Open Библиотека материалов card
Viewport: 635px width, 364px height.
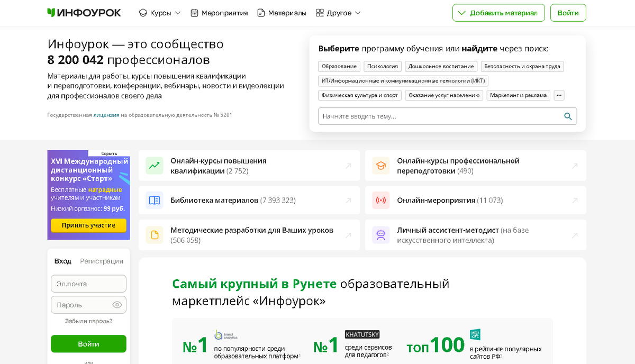point(249,201)
